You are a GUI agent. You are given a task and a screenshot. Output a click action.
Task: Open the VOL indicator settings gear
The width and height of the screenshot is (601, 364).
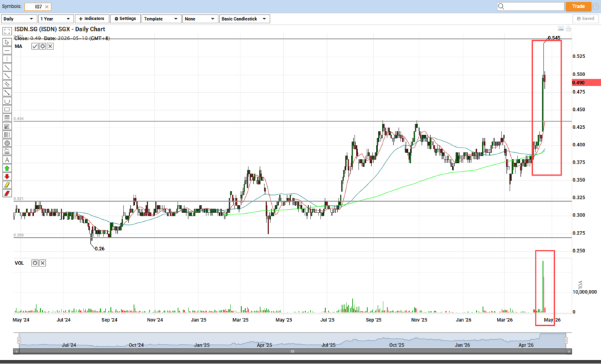tap(35, 263)
